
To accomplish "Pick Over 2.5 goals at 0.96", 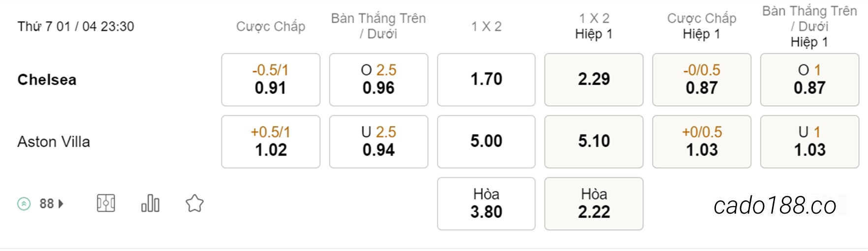I will [x=378, y=80].
